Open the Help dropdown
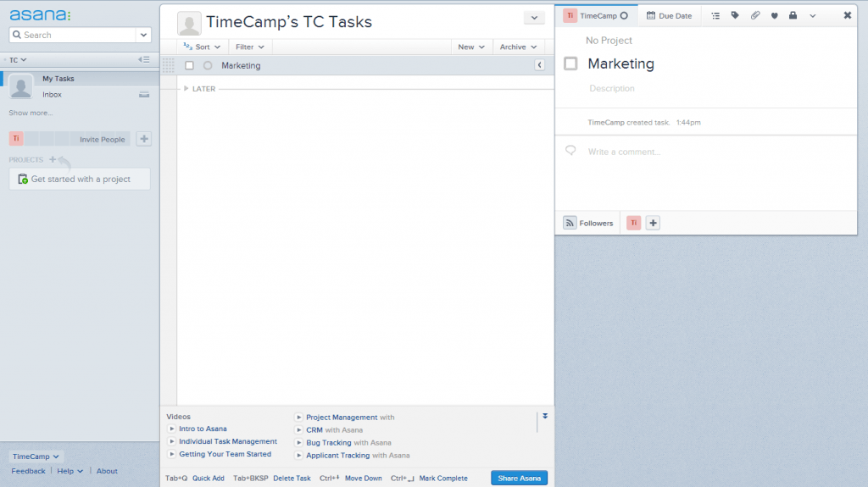The width and height of the screenshot is (868, 487). (x=70, y=471)
